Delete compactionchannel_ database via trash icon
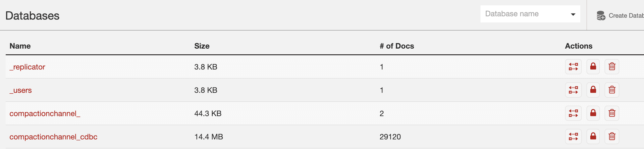This screenshot has height=149, width=644. click(x=612, y=113)
